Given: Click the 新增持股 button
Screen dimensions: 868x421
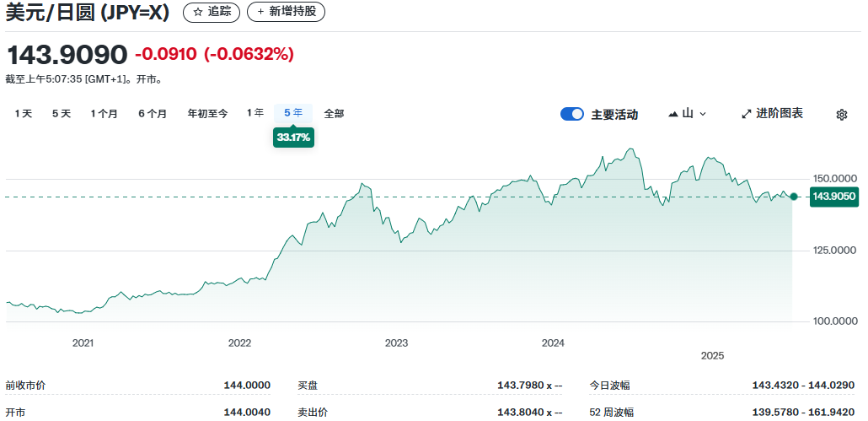Looking at the screenshot, I should [x=286, y=12].
